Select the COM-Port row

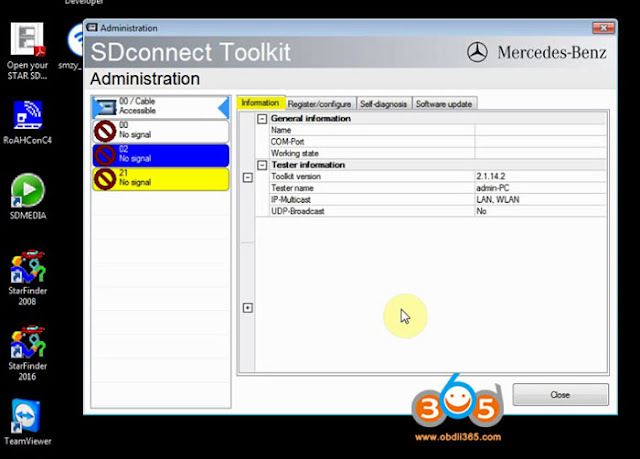click(438, 142)
